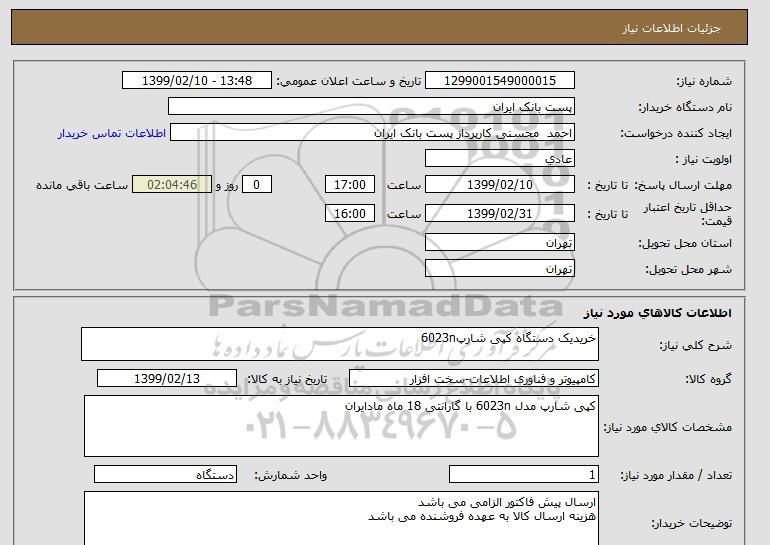Click the buyer notes text area
This screenshot has width=770, height=545.
(x=341, y=518)
